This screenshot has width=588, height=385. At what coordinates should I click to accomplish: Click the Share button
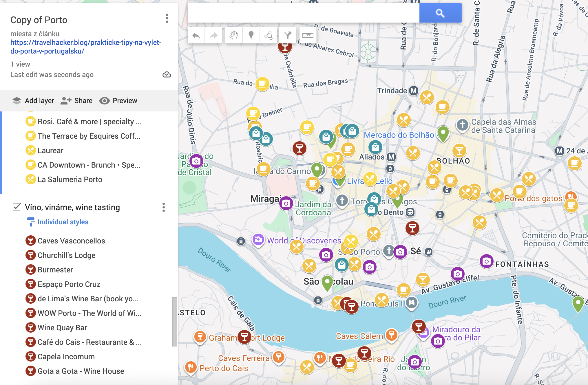tap(77, 101)
